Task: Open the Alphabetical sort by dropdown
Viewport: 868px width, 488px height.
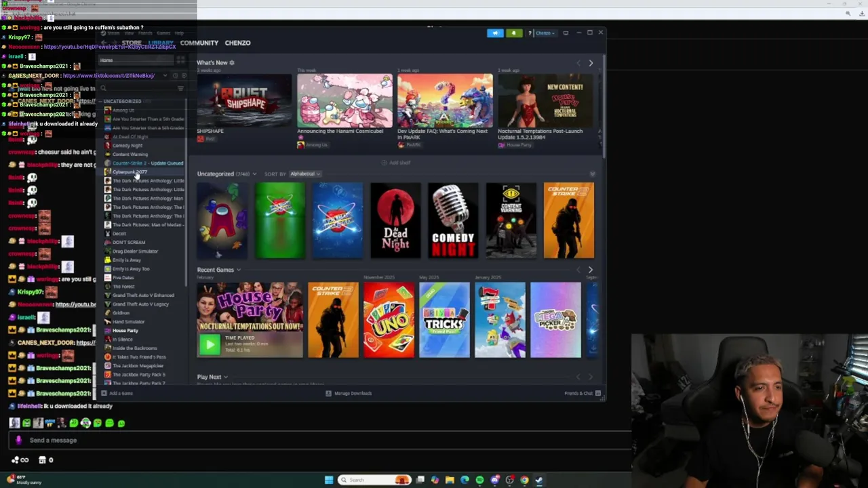Action: (305, 174)
